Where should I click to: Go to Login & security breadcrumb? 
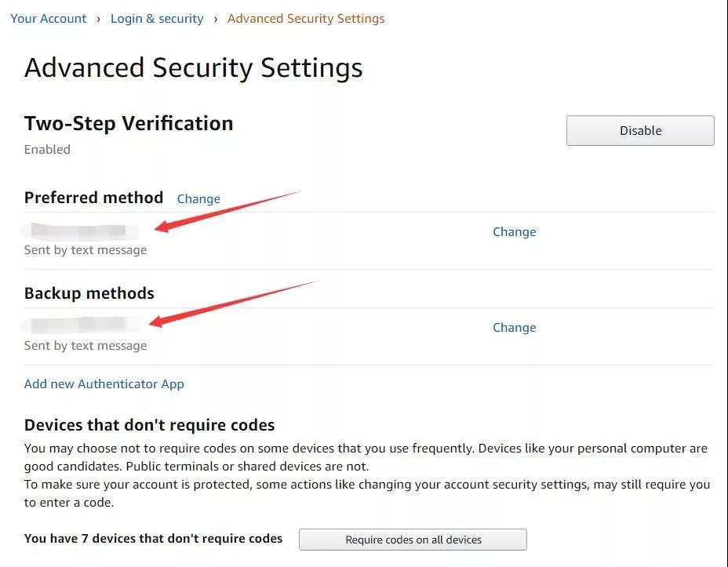(x=157, y=18)
